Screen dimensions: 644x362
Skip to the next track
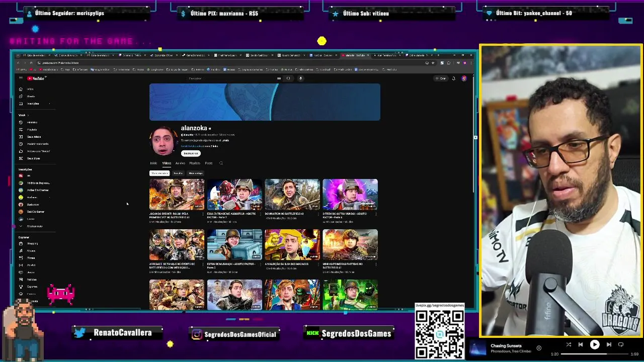(x=609, y=344)
